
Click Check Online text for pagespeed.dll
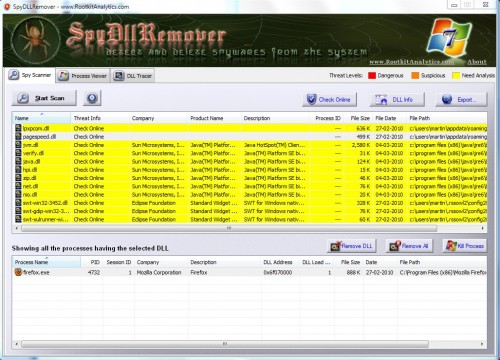(x=89, y=137)
